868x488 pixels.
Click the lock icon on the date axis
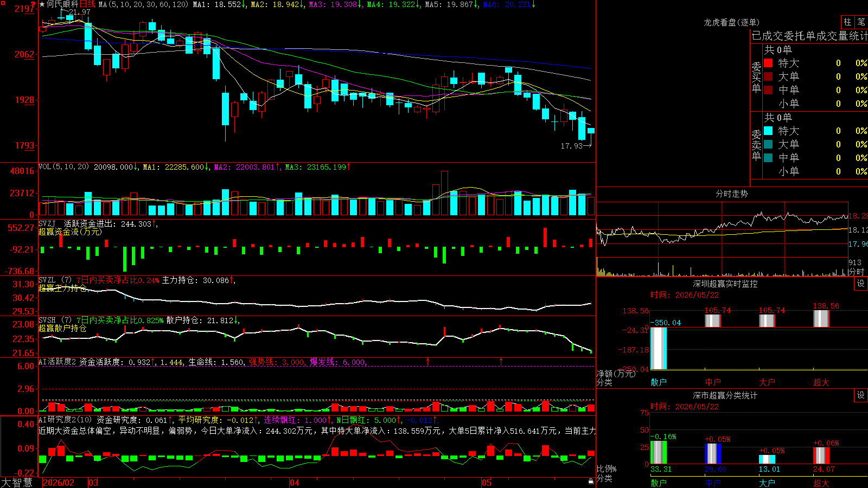[x=591, y=481]
